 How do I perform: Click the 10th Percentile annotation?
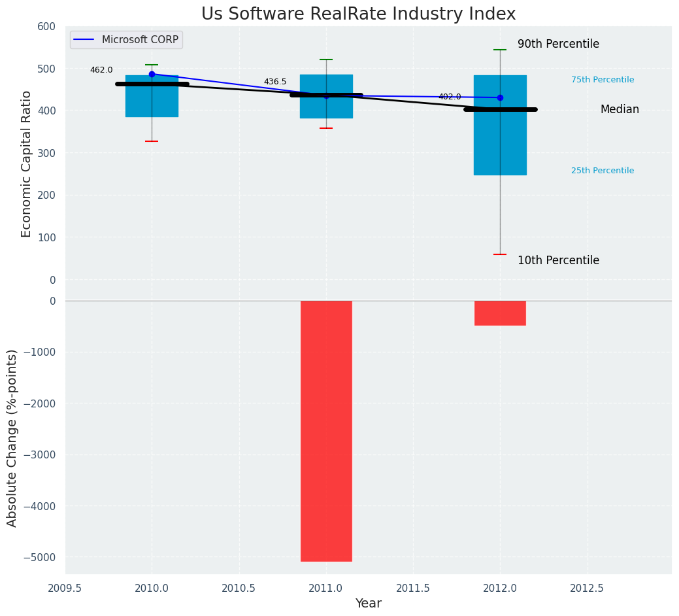[x=558, y=260]
